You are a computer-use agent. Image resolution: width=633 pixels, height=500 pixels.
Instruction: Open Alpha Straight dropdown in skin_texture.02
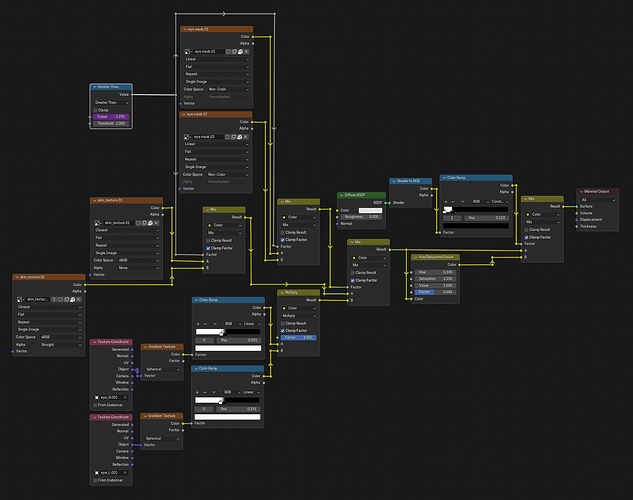[61, 345]
